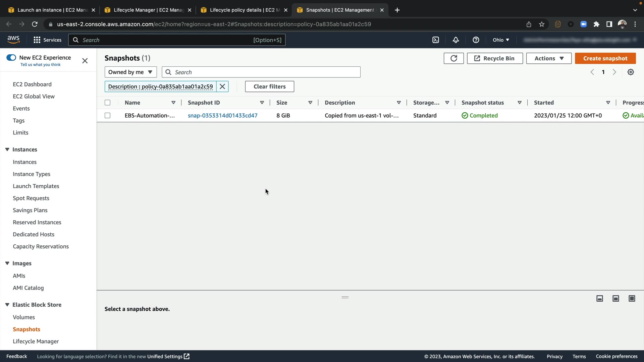Image resolution: width=644 pixels, height=362 pixels.
Task: Remove the Description policy filter chip
Action: tap(222, 86)
